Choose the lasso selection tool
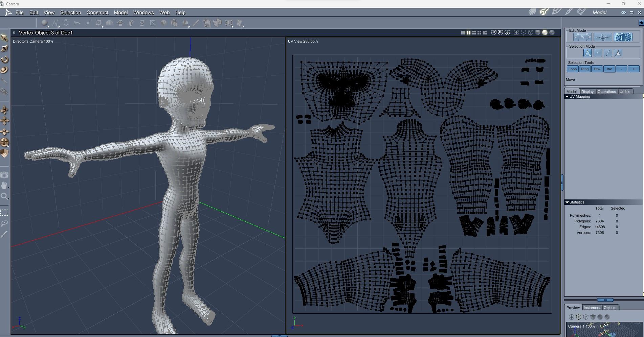The height and width of the screenshot is (337, 644). click(4, 223)
